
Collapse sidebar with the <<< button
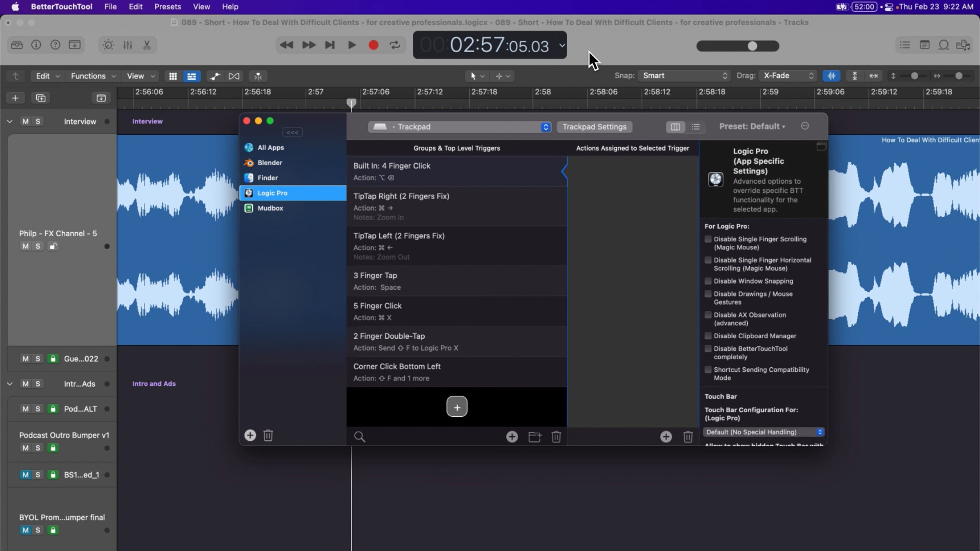292,132
